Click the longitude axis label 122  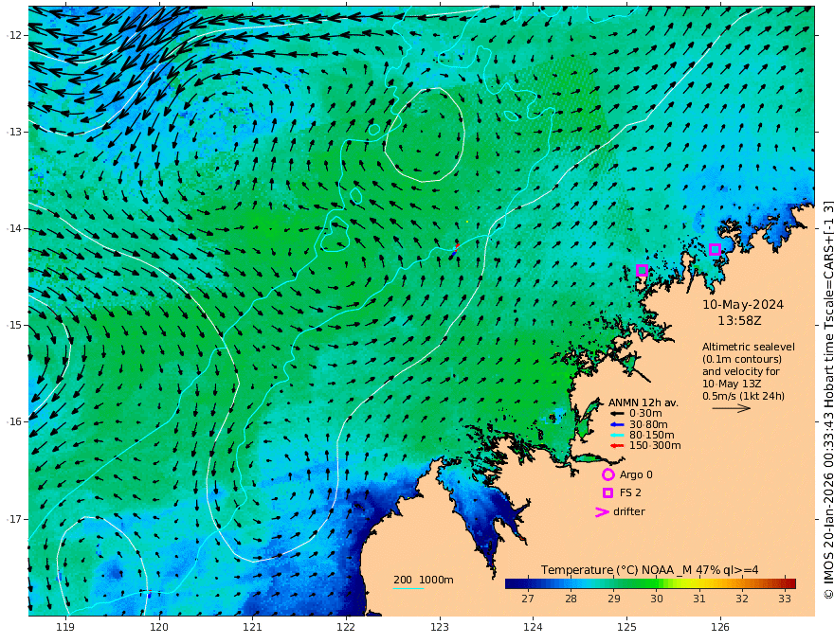(346, 628)
